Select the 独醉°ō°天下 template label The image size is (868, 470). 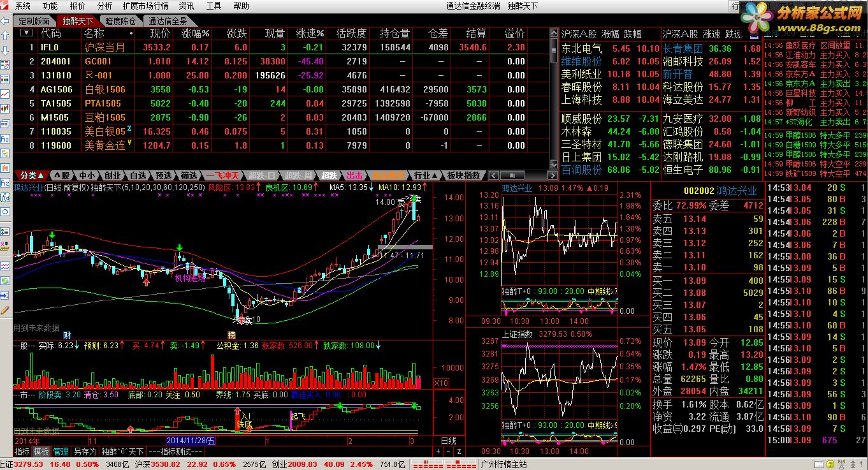[x=122, y=451]
